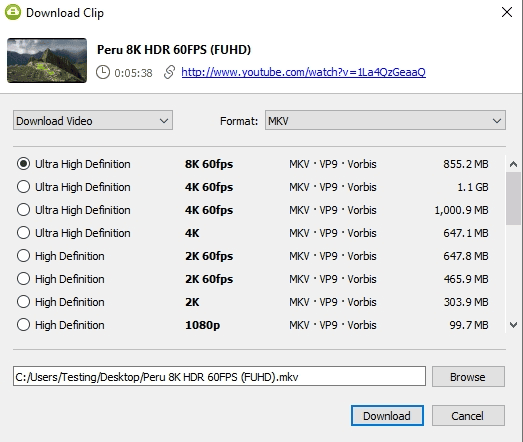Select the 2K 303.9 MB option

23,302
